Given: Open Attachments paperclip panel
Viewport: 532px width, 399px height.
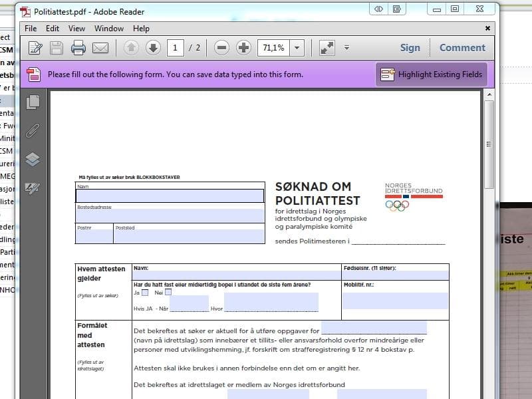Looking at the screenshot, I should pos(33,130).
